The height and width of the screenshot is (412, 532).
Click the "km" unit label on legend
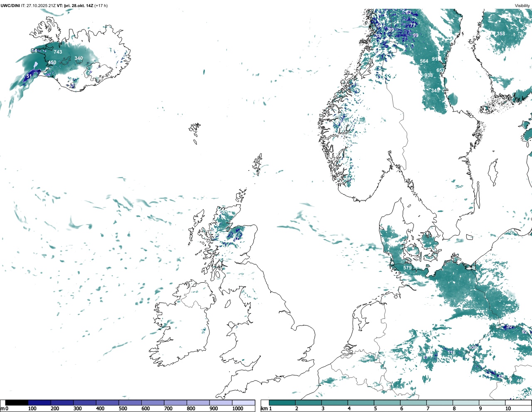click(264, 409)
